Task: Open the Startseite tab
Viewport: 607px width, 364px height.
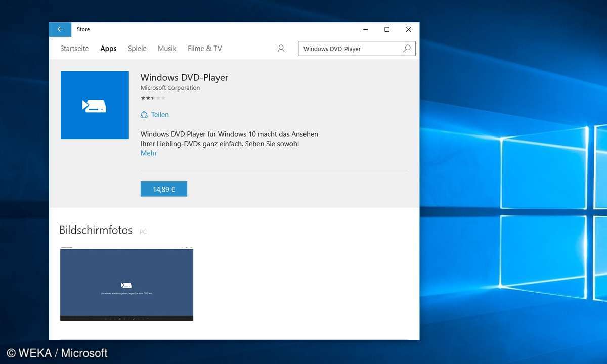Action: click(x=74, y=49)
